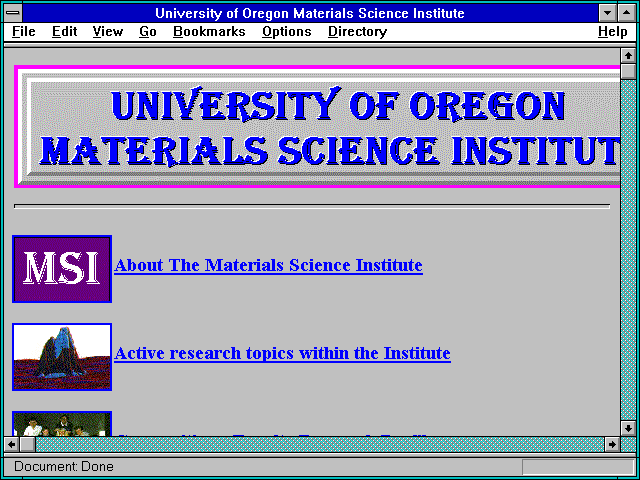Open the Go menu

tap(148, 31)
